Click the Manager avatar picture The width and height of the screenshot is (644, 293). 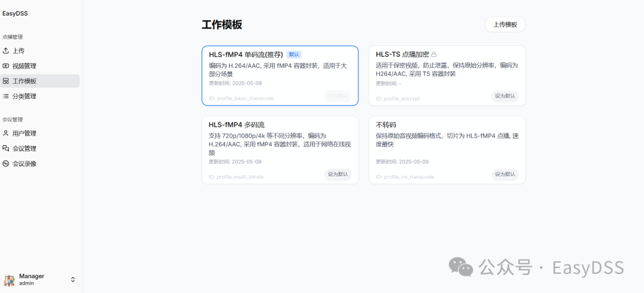(9, 280)
